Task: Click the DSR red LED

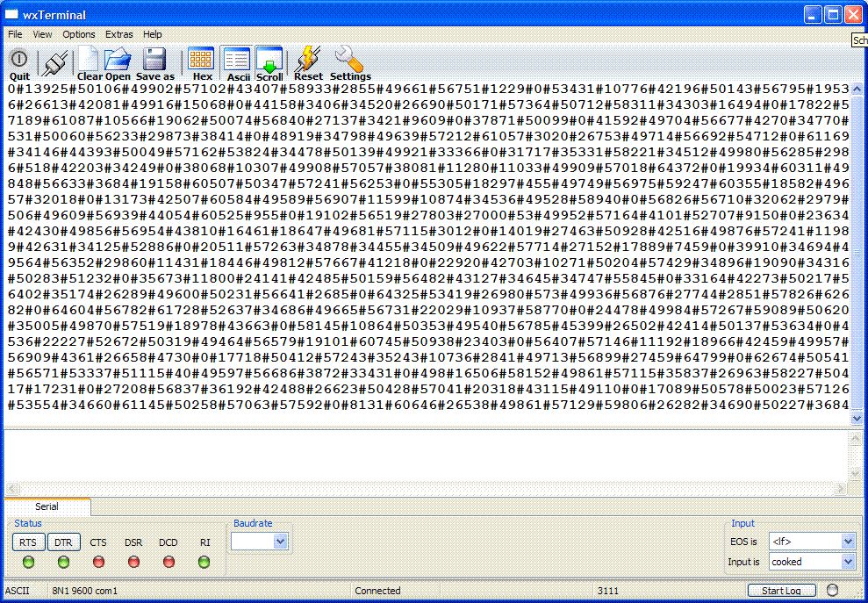Action: point(133,562)
